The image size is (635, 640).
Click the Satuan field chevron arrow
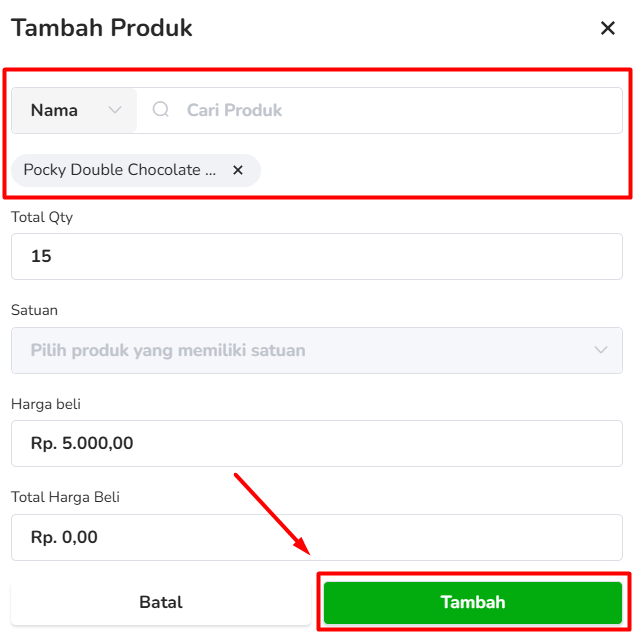pyautogui.click(x=601, y=350)
